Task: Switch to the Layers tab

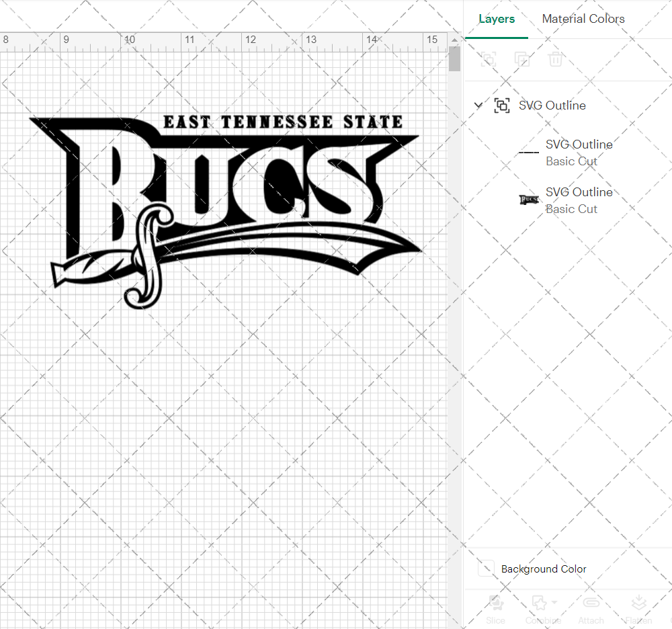Action: tap(497, 19)
